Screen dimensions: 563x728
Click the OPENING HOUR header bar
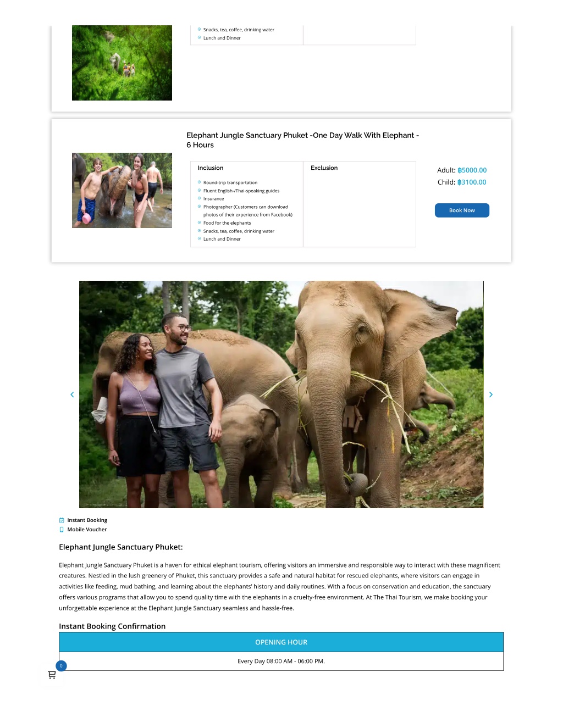[x=281, y=642]
